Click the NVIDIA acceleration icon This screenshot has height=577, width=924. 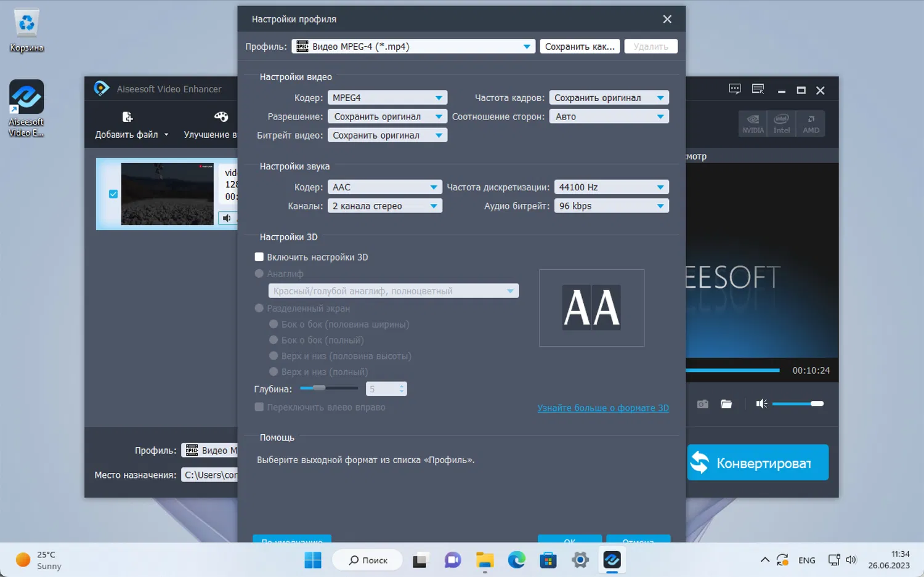(x=753, y=124)
